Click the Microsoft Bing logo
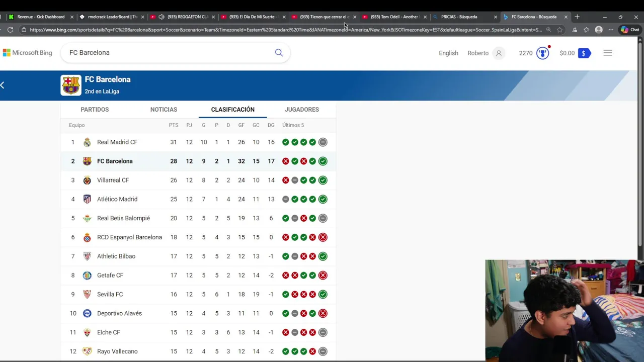 pyautogui.click(x=27, y=53)
